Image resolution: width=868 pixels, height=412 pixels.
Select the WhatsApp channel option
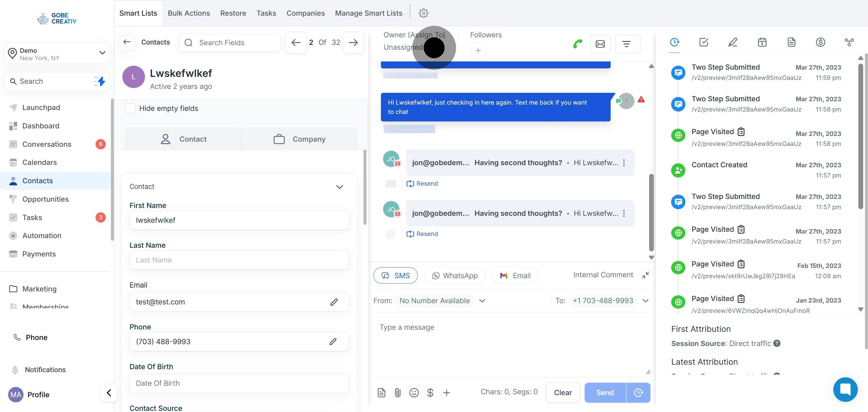pos(454,275)
